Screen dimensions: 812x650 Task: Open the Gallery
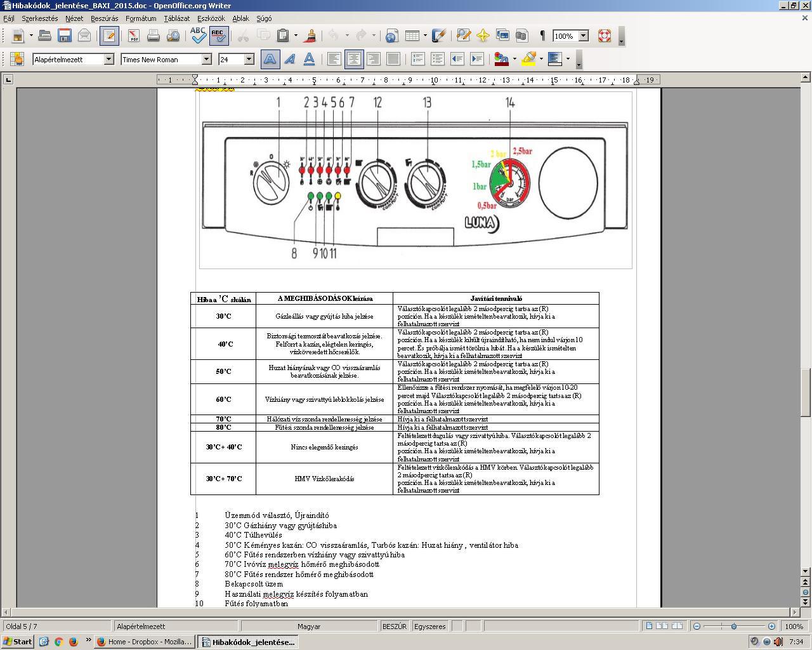(x=502, y=36)
